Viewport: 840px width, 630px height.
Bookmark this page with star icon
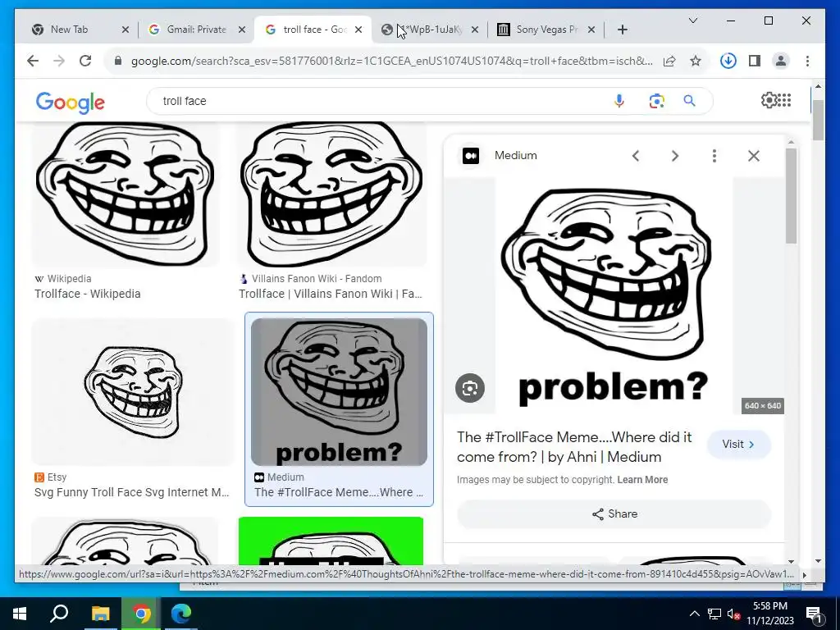(x=696, y=61)
